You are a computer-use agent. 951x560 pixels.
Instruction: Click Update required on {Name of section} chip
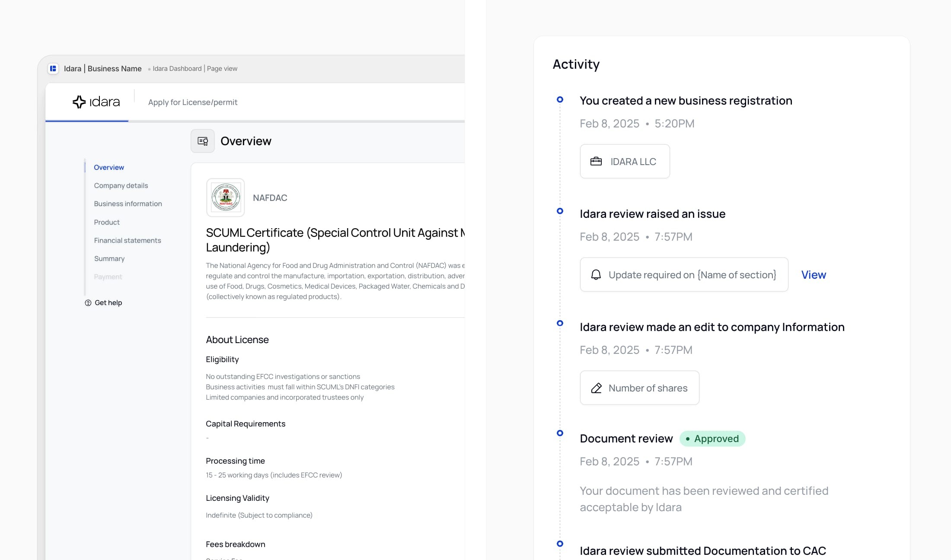684,275
